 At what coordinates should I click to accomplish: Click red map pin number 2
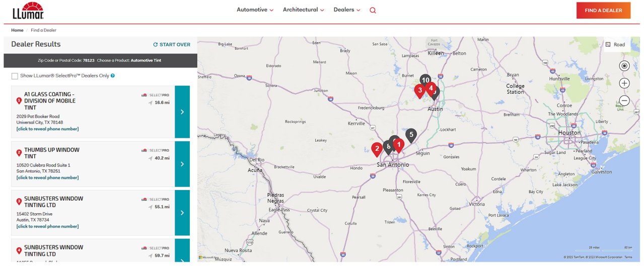point(377,149)
